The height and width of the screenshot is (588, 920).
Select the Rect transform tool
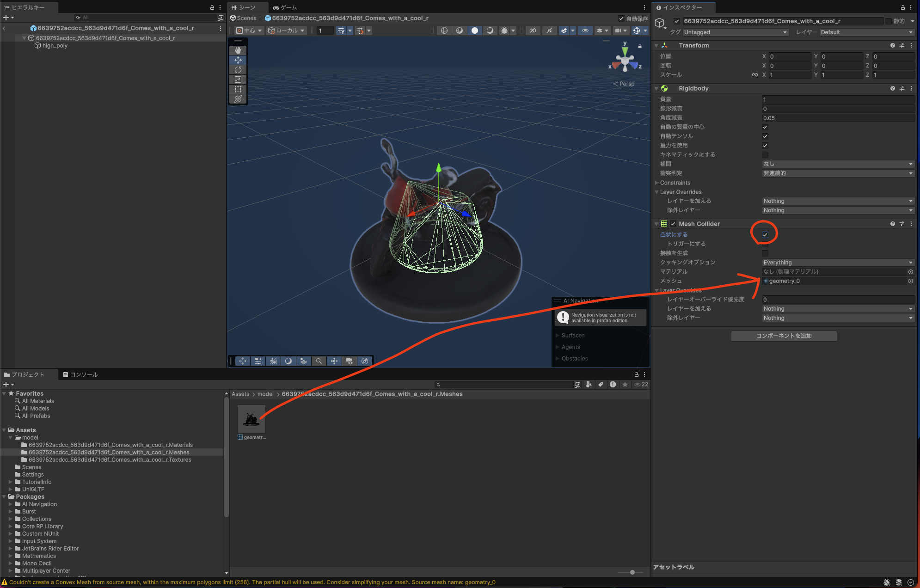click(238, 89)
